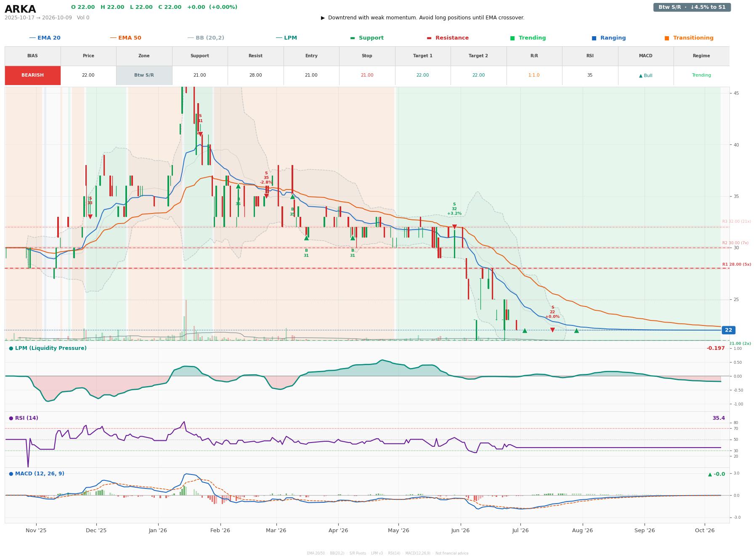Click the blue Ranging legend square

[x=594, y=38]
